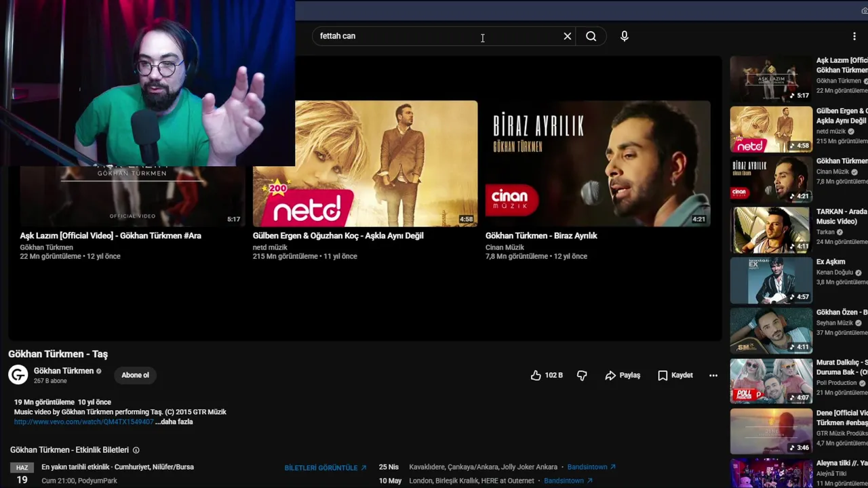This screenshot has width=868, height=488.
Task: Open sidebar Biraz Ayrılık Cinan thumbnail
Action: (771, 180)
